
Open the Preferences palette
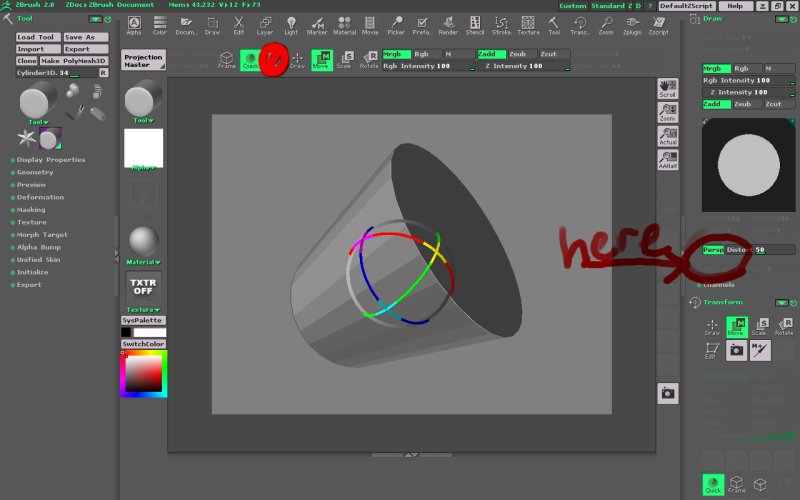422,25
